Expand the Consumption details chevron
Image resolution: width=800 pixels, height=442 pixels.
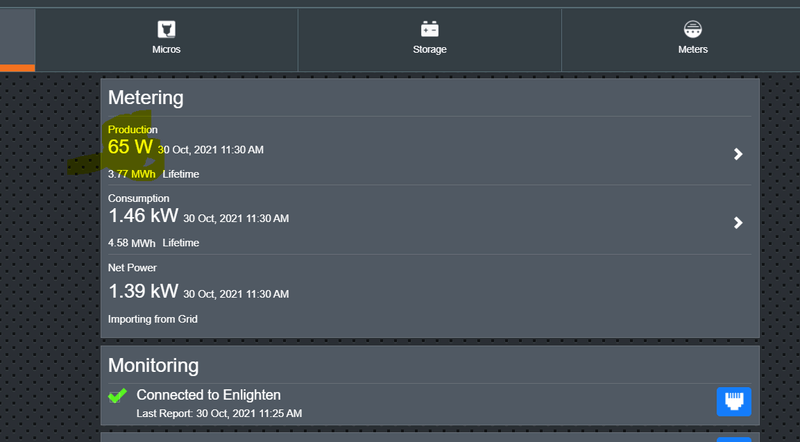point(738,223)
